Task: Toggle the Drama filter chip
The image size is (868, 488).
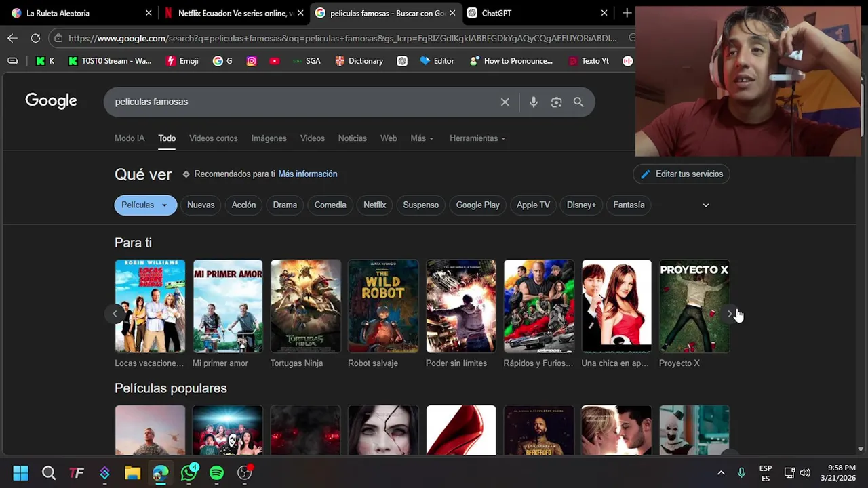Action: [285, 205]
